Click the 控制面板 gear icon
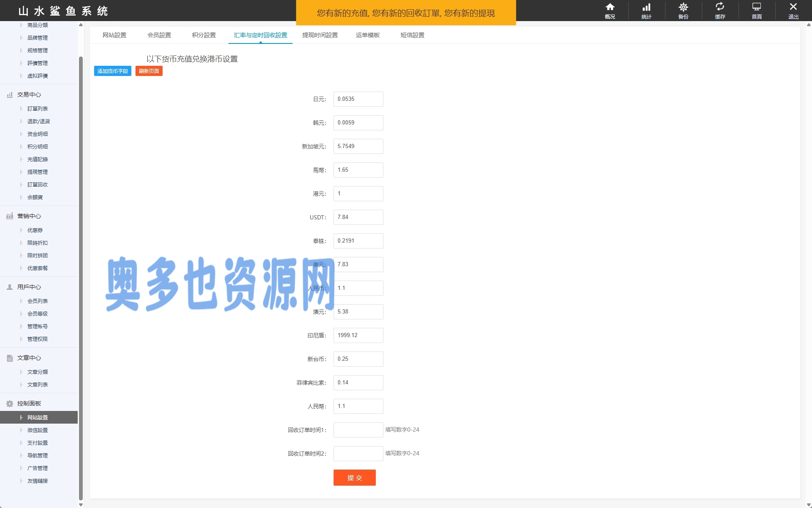 point(10,404)
